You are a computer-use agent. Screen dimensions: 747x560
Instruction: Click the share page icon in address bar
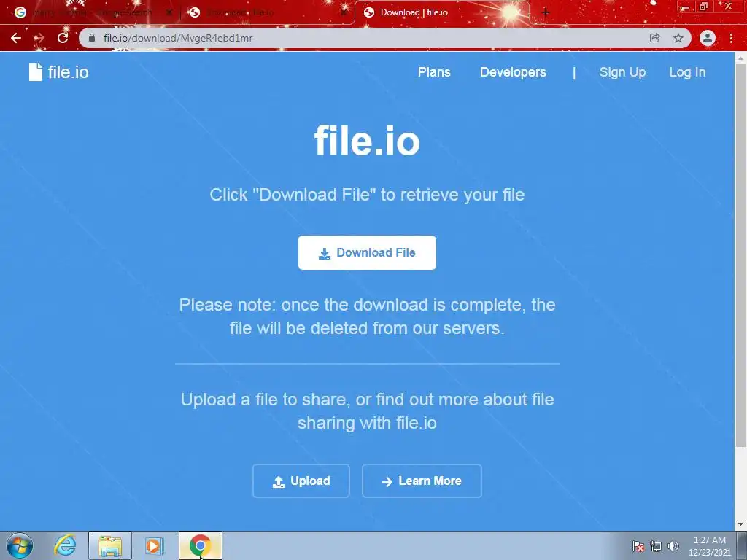[x=655, y=38]
